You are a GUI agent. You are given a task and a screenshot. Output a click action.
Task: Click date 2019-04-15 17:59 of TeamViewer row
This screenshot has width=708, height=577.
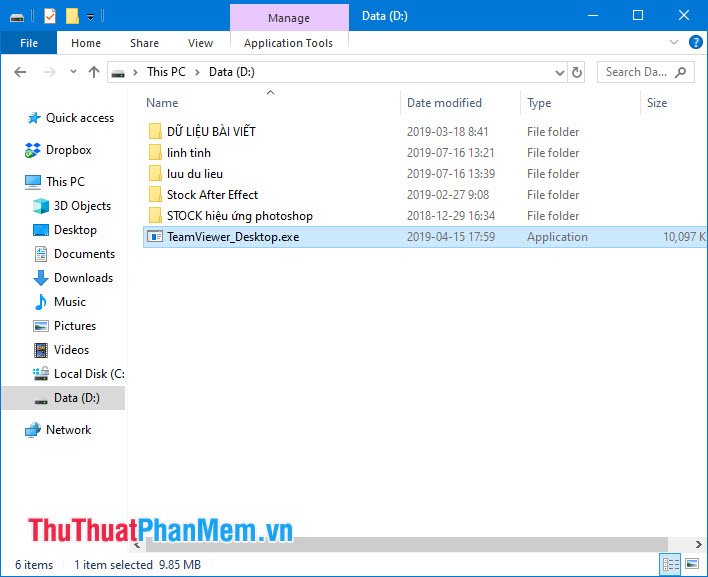tap(451, 237)
